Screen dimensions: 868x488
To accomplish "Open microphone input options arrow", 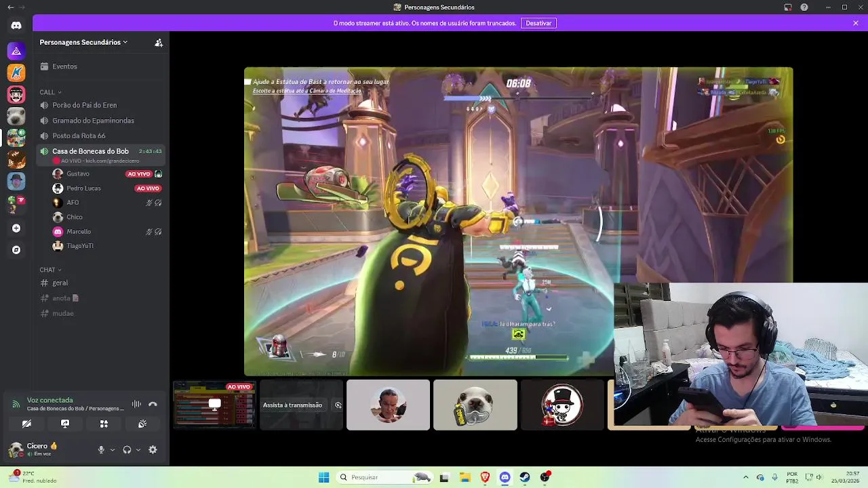I will click(x=113, y=449).
